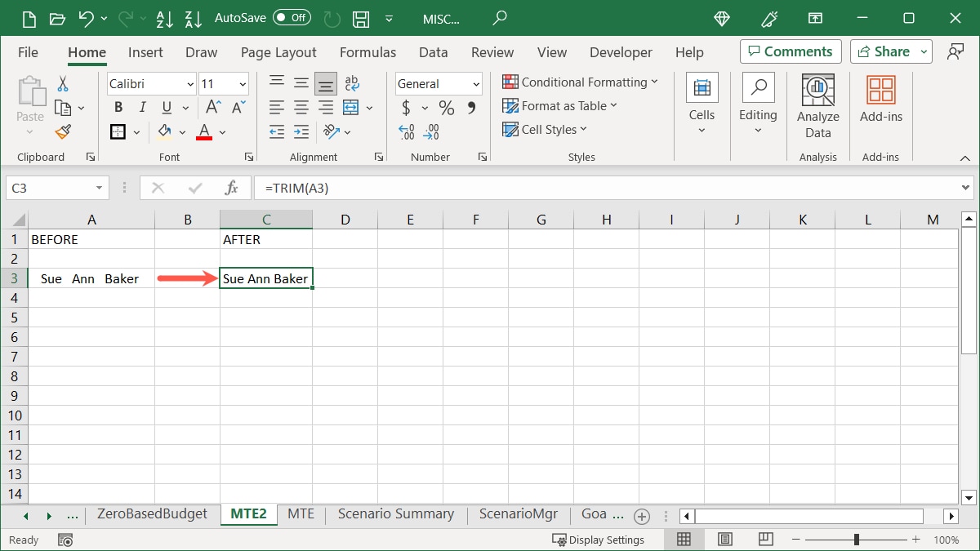Open the General number format dropdown
980x551 pixels.
click(477, 83)
